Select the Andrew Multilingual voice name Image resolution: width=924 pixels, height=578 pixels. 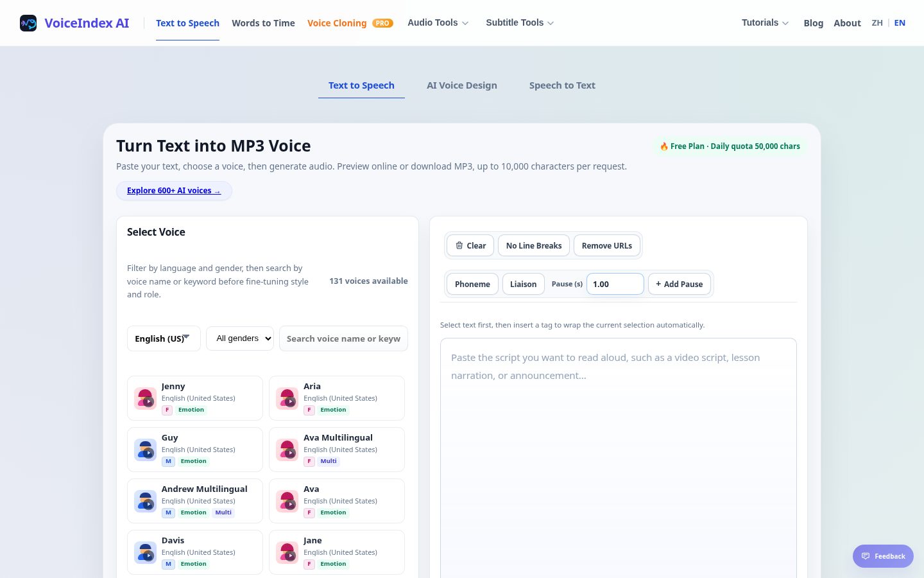(204, 489)
